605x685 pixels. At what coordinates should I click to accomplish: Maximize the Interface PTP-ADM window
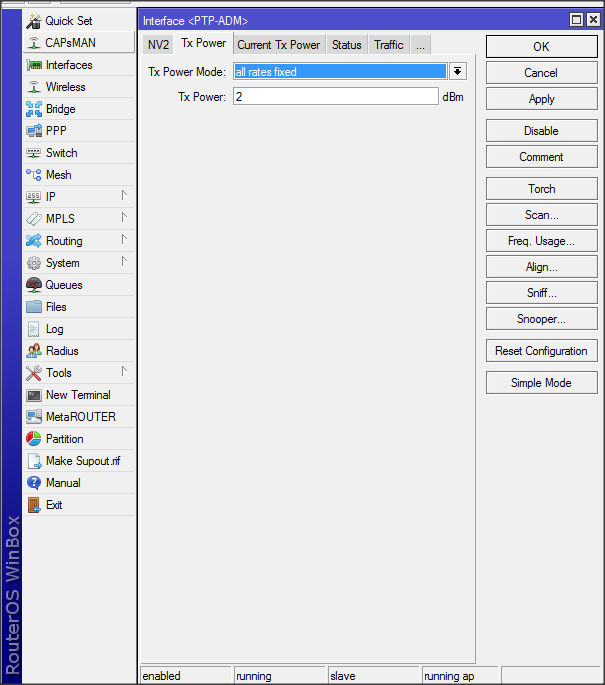577,20
